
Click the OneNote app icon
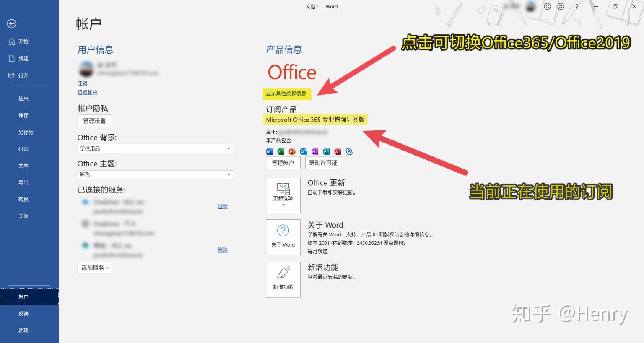[315, 152]
